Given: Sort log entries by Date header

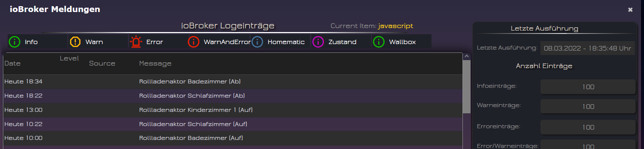Looking at the screenshot, I should pos(12,63).
